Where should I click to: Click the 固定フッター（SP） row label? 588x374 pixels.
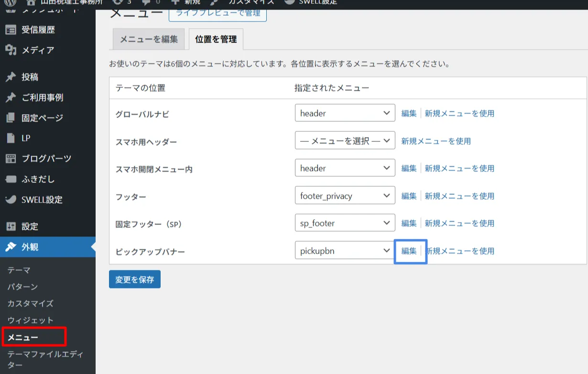(x=149, y=224)
